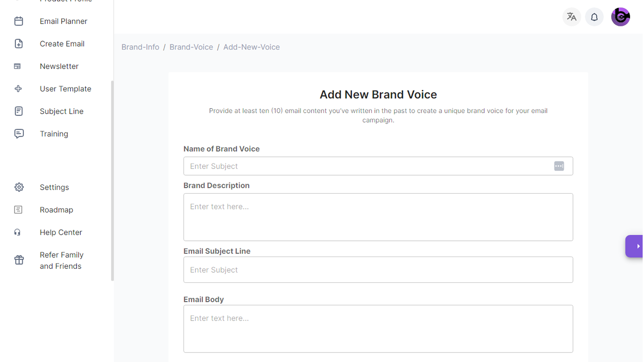644x362 pixels.
Task: Click the sidebar vertical scrollbar
Action: [x=112, y=181]
